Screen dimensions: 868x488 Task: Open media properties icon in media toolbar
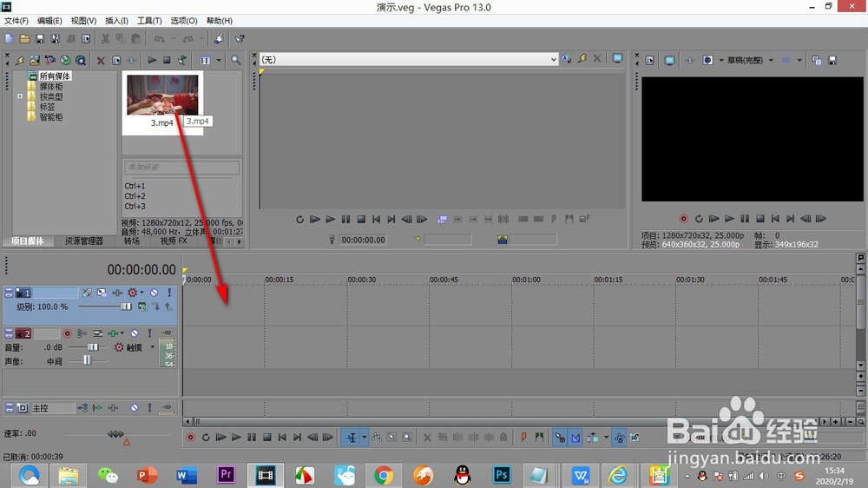tap(116, 61)
